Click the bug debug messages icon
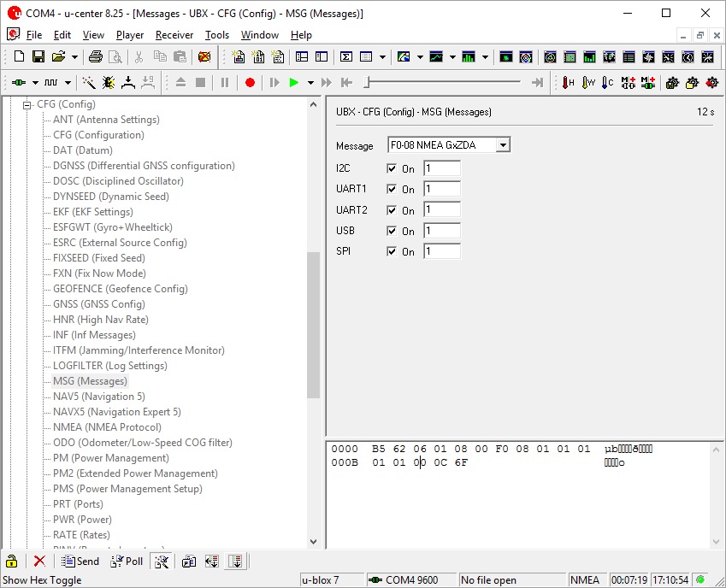Viewport: 726px width, 588px height. coord(109,83)
